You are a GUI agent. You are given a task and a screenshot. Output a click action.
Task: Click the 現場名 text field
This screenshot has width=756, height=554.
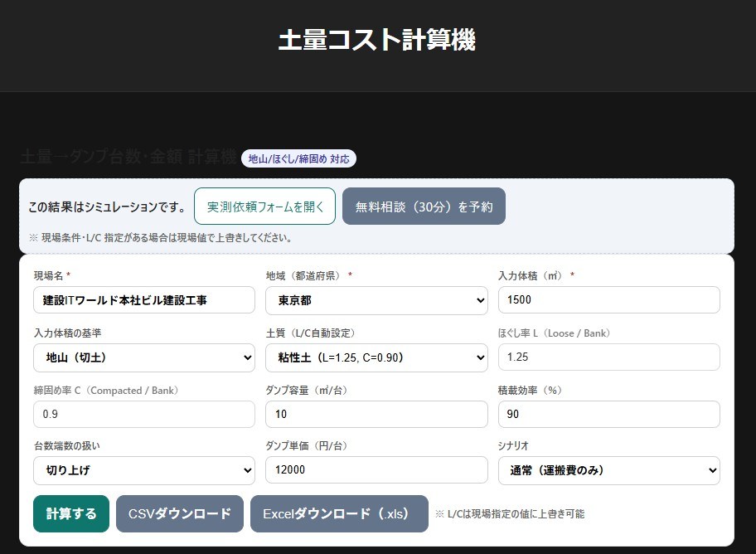144,300
